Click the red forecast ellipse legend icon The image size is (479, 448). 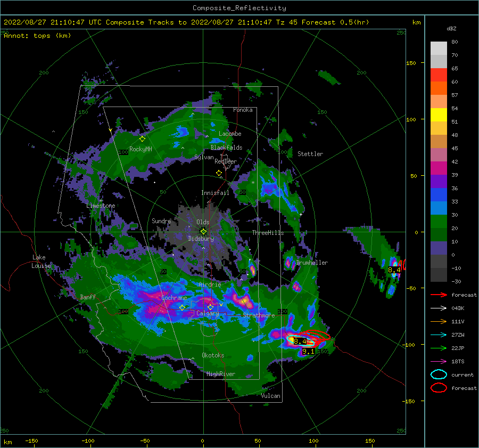point(439,388)
